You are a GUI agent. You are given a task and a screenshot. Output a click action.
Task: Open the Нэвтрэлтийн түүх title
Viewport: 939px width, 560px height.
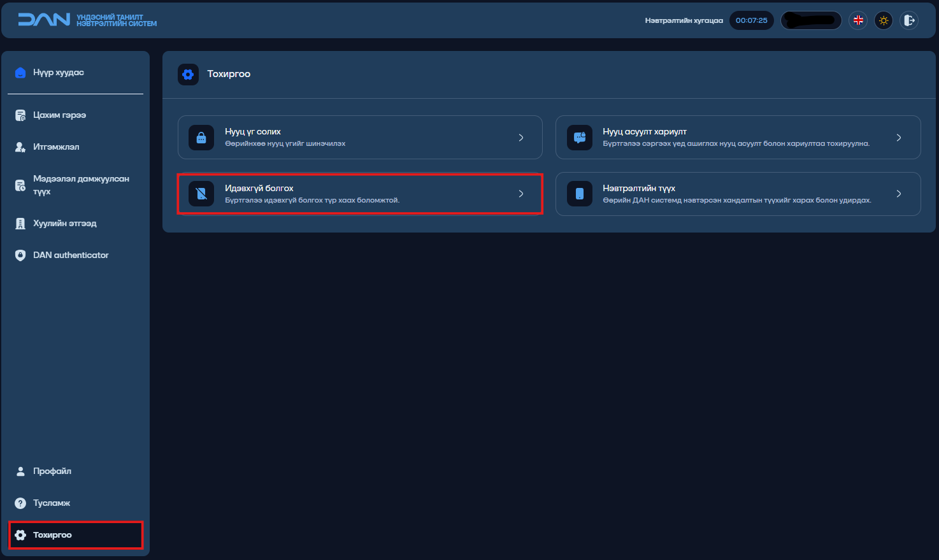639,189
